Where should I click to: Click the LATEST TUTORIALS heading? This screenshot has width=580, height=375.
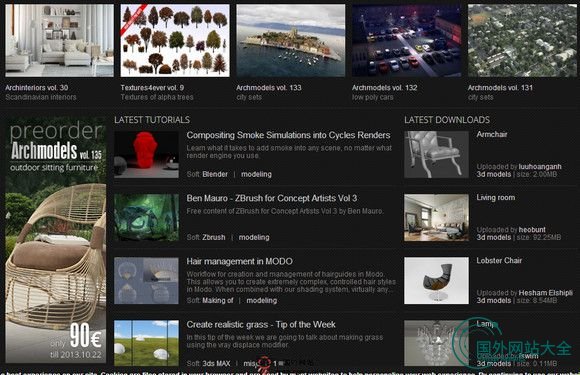tap(152, 120)
